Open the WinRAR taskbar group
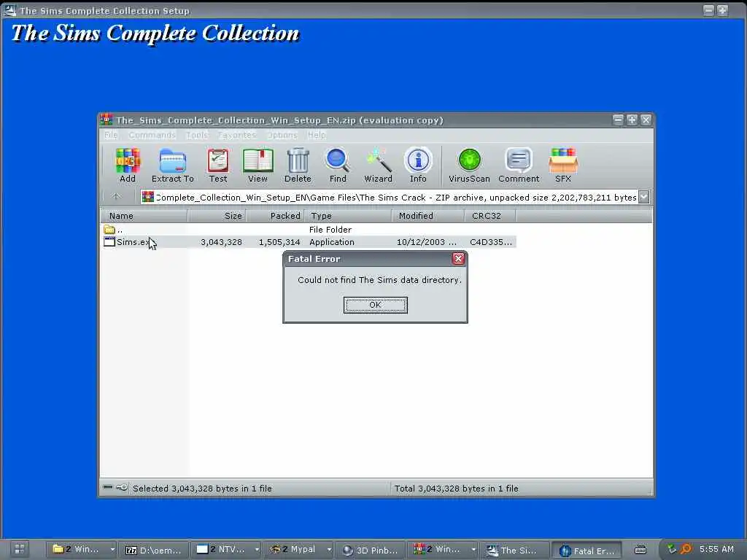 (443, 550)
